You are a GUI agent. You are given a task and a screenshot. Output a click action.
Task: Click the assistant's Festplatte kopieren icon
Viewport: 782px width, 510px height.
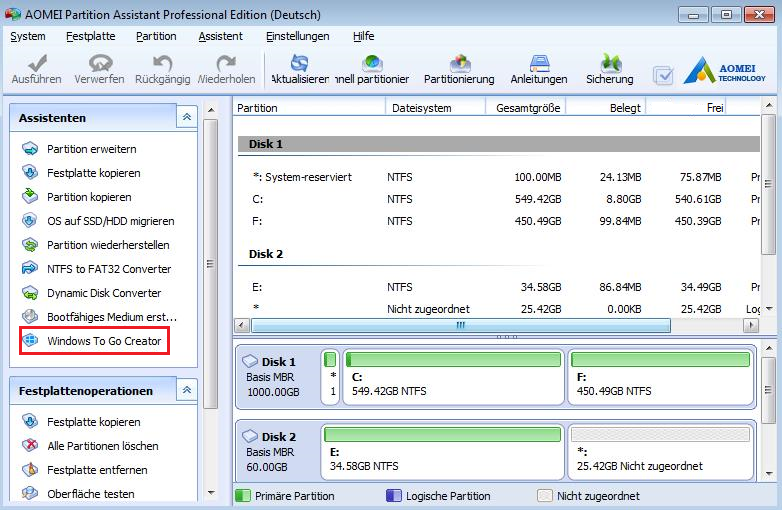pos(30,172)
